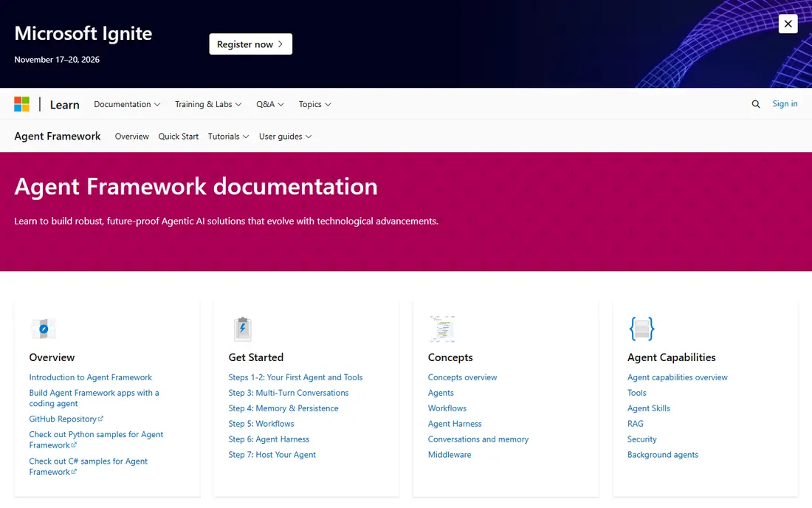Open the Q&A dropdown menu
Screen dimensions: 812x508
coord(269,104)
